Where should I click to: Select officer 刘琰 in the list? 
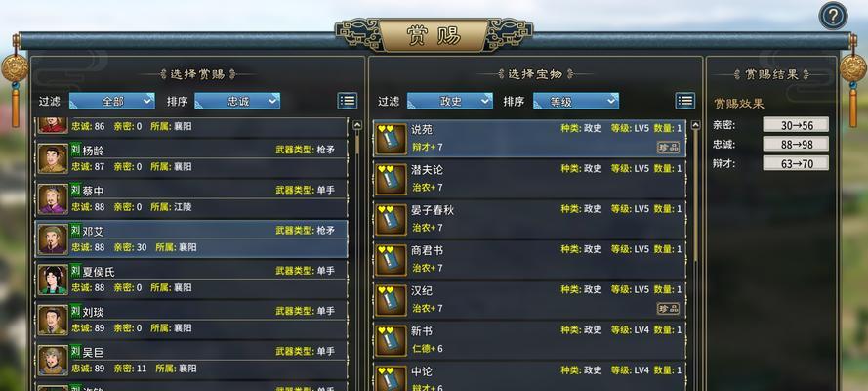[191, 320]
